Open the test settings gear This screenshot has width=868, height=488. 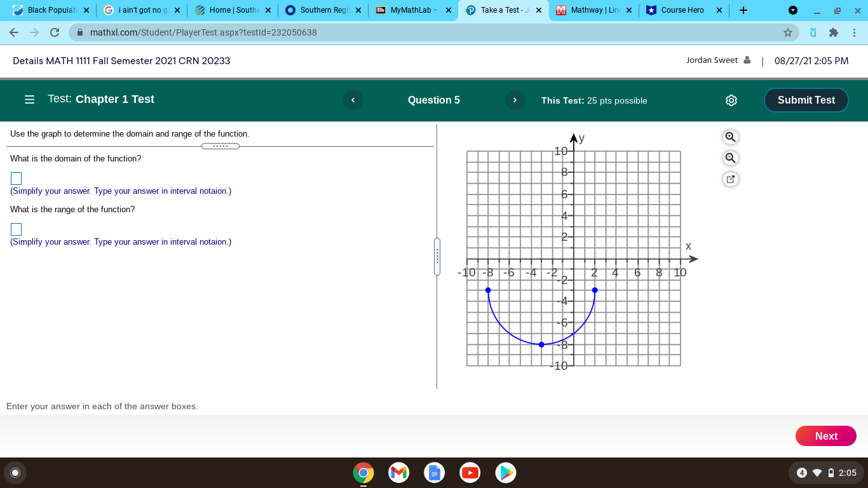(731, 100)
